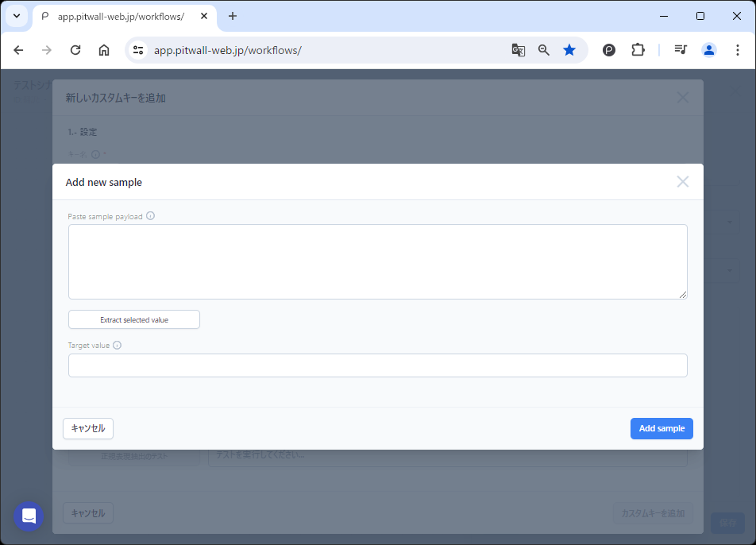The width and height of the screenshot is (756, 545).
Task: Open a new browser tab
Action: coord(233,17)
